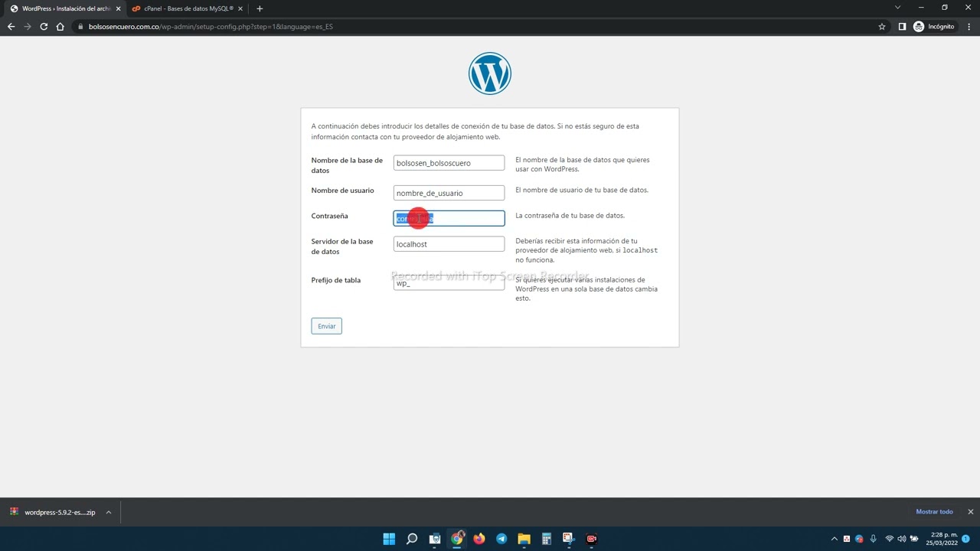
Task: Click the address bar URL
Action: click(x=211, y=27)
